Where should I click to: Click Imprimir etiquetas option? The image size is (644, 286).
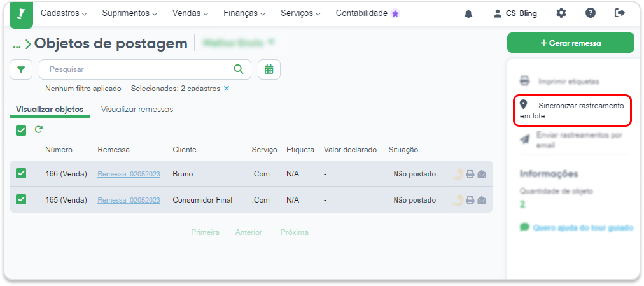point(568,82)
